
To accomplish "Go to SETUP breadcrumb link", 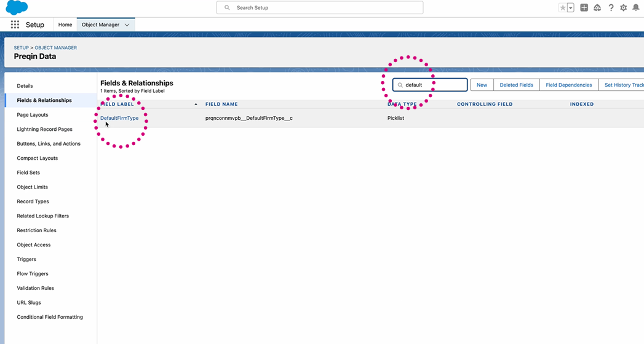I will click(x=22, y=47).
